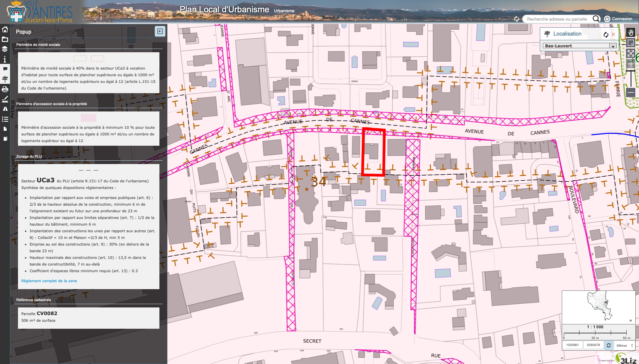Collapse the Popup panel with arrow

160,31
